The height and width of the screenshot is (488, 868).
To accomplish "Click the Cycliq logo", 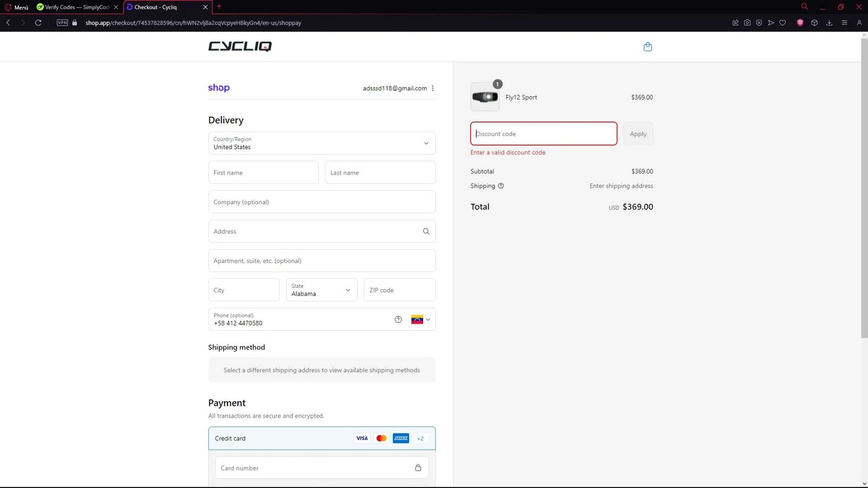I will tap(240, 46).
